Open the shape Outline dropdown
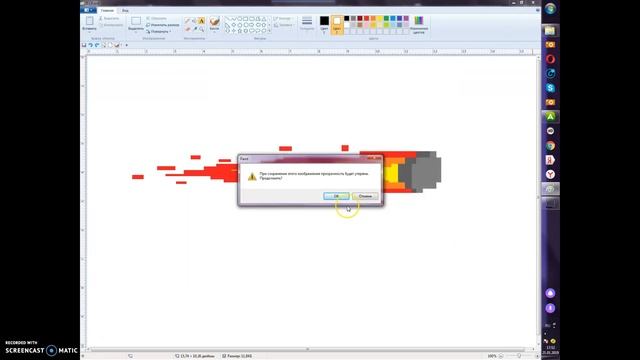The width and height of the screenshot is (640, 360). 282,19
